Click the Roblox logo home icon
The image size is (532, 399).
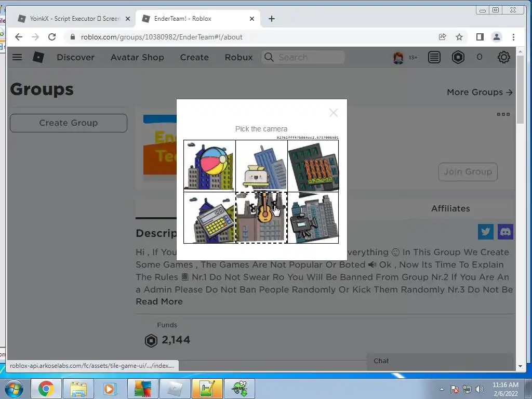(38, 57)
